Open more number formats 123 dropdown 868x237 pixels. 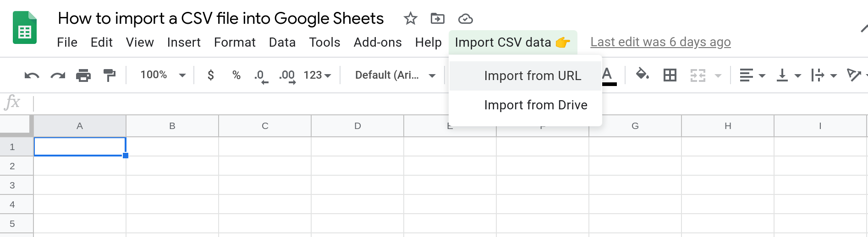[317, 75]
